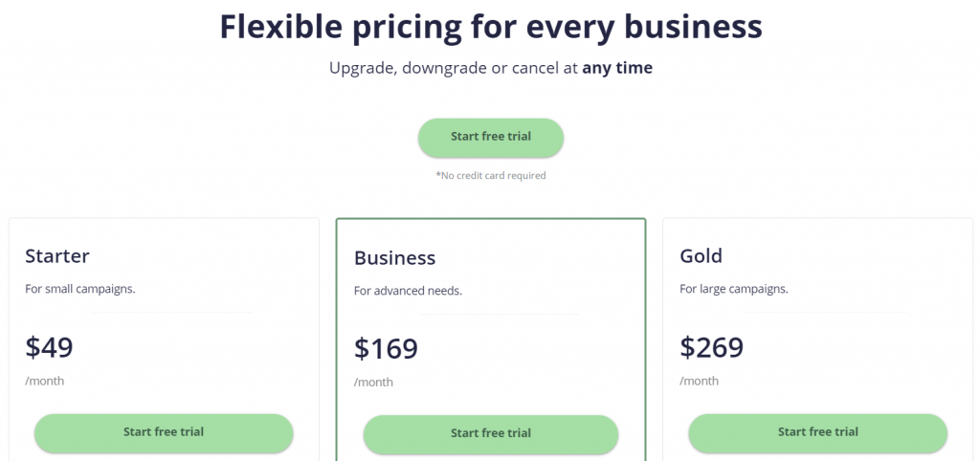Start free trial for the Starter plan
The image size is (980, 461).
164,432
